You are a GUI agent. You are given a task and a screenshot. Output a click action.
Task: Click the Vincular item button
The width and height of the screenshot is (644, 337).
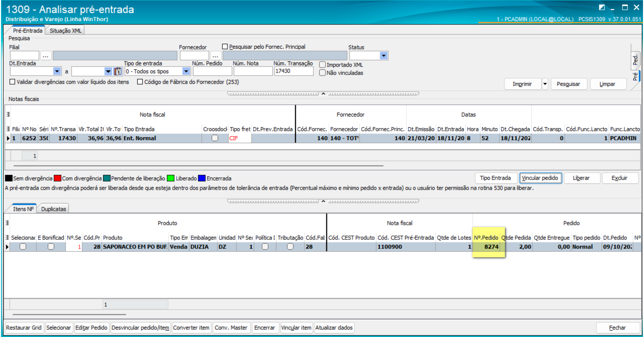tap(296, 328)
